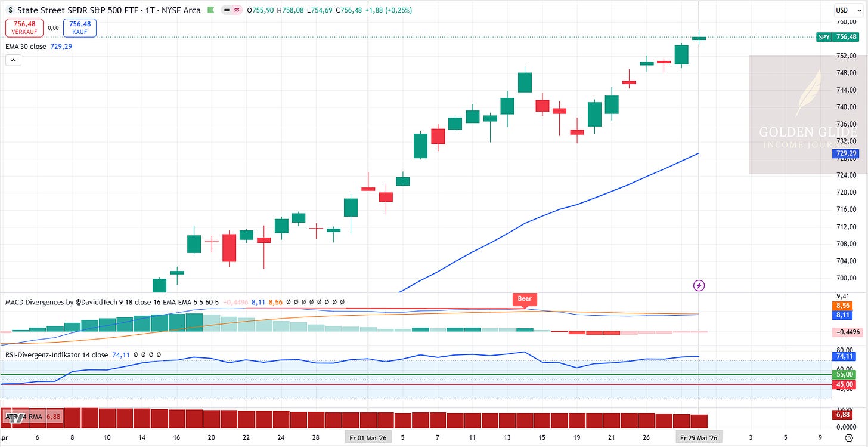Click the dark red 6,88 ATR scale label
This screenshot has height=447, width=868.
[841, 414]
